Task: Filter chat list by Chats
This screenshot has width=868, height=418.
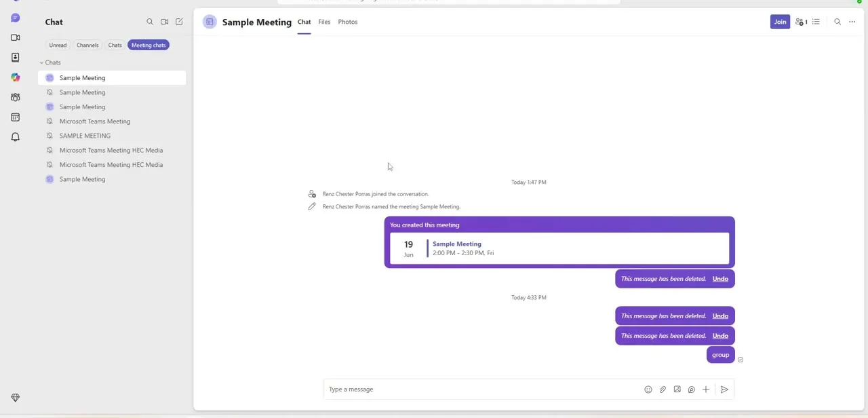Action: 115,45
